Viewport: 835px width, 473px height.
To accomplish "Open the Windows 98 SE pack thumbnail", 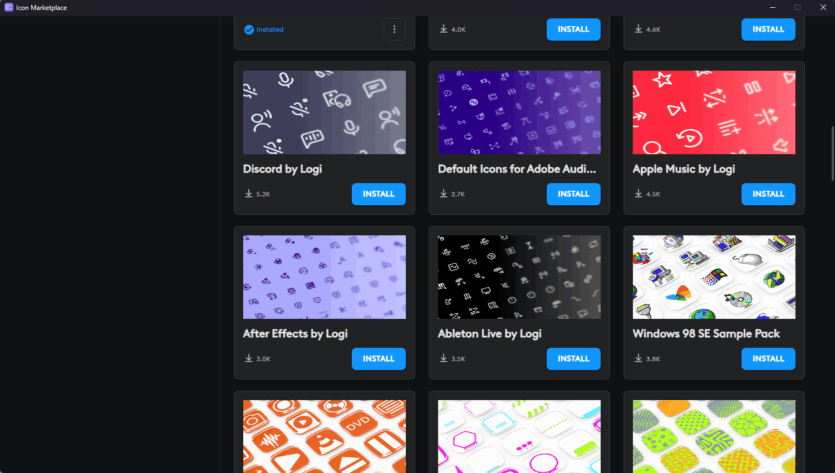I will pos(714,277).
